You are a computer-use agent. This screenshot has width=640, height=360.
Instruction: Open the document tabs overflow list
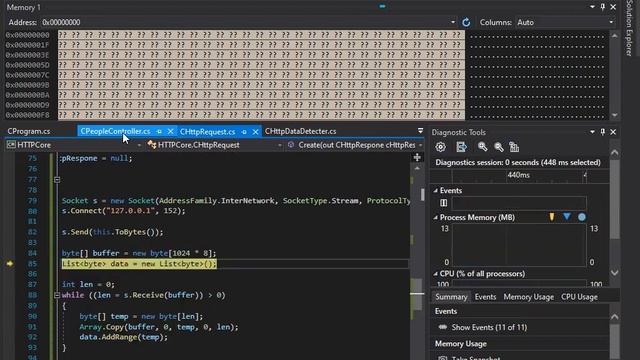(x=420, y=131)
